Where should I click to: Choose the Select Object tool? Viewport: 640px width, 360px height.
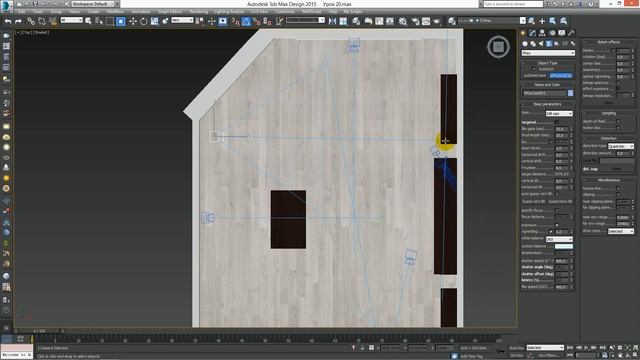pos(88,21)
